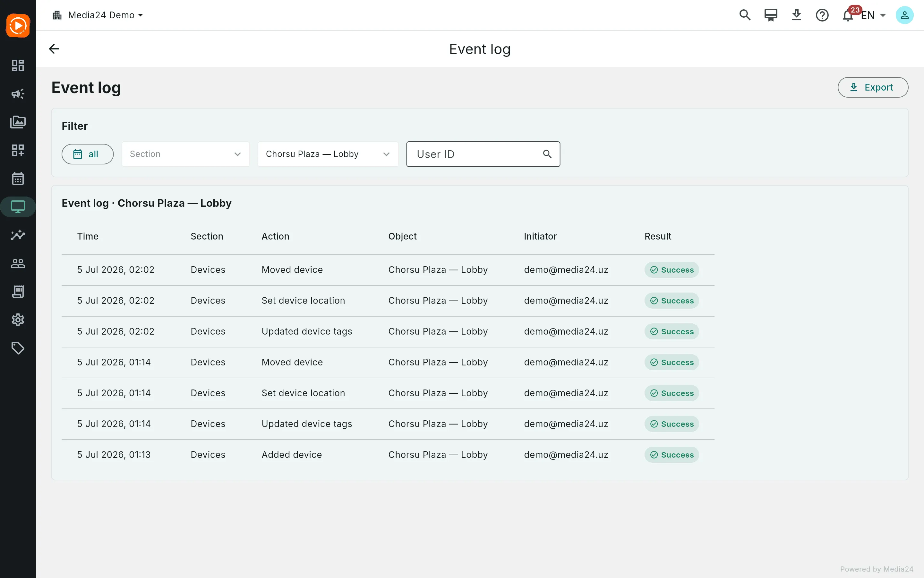The image size is (924, 578).
Task: Click the Object column header
Action: (x=402, y=236)
